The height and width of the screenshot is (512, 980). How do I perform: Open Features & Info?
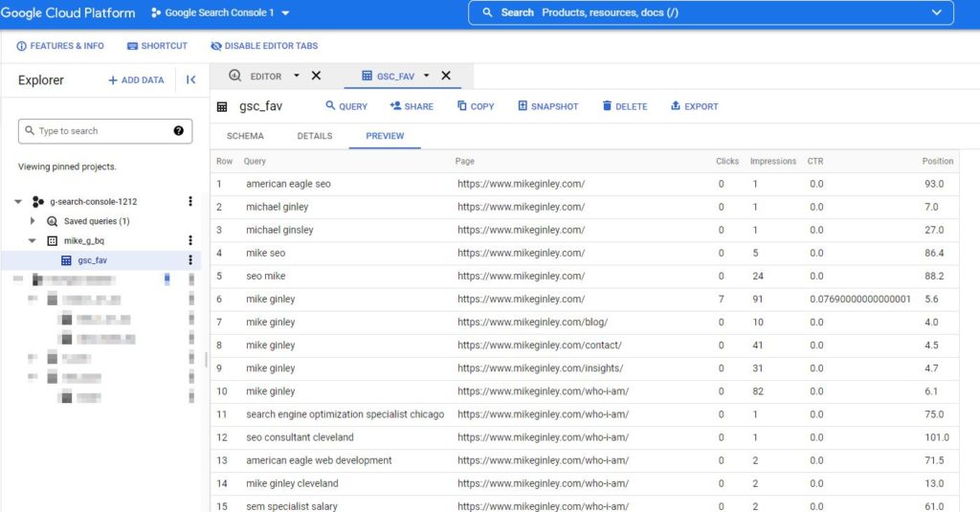[60, 46]
